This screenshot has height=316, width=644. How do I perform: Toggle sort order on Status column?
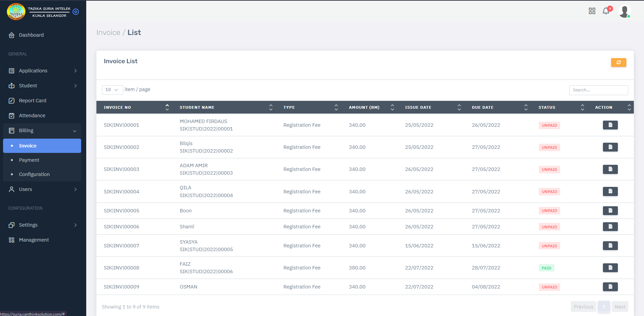point(582,107)
